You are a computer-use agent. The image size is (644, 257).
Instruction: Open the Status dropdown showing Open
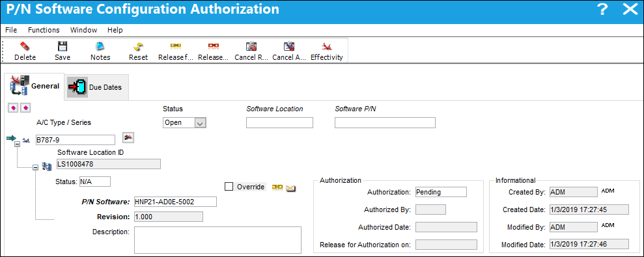[x=200, y=122]
